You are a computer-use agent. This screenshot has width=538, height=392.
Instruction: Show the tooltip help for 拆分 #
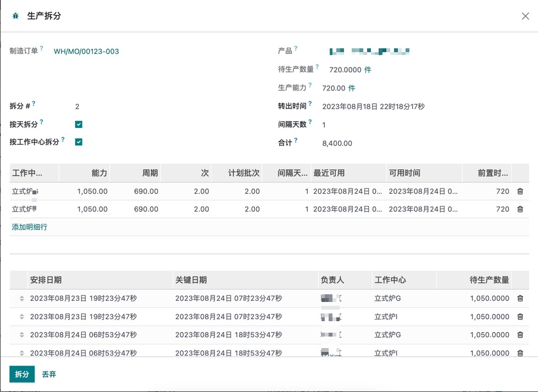(34, 103)
